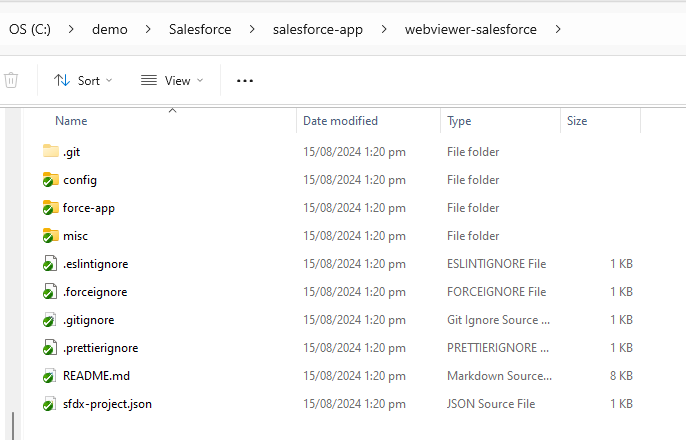Screen dimensions: 686x440
Task: Expand the chevron after Salesforce breadcrumb
Action: point(252,29)
